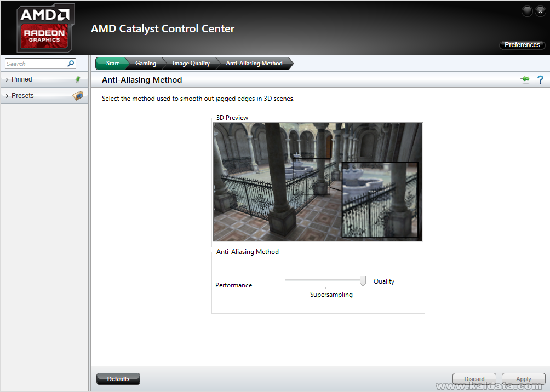The width and height of the screenshot is (550, 392).
Task: Restore settings with the Defaults button
Action: [x=118, y=379]
